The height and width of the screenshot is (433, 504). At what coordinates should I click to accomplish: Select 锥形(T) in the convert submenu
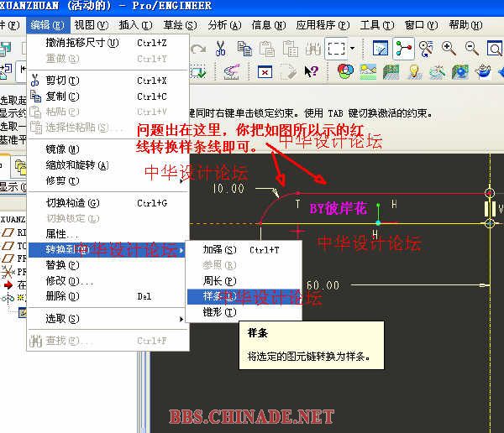244,312
